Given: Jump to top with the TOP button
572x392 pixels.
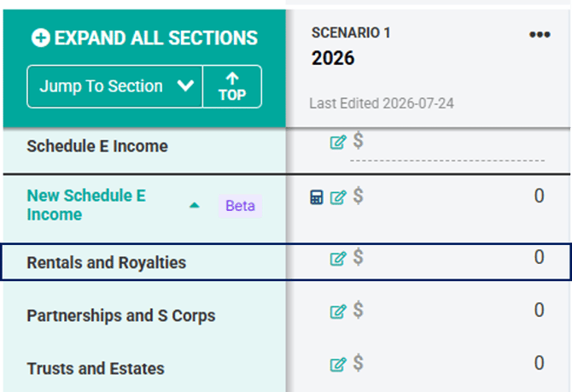Looking at the screenshot, I should tap(232, 86).
